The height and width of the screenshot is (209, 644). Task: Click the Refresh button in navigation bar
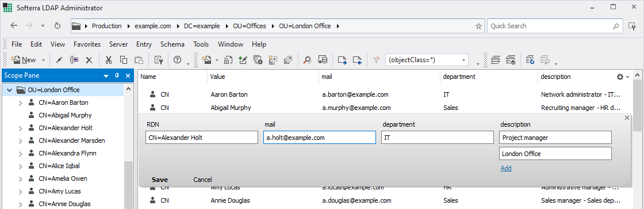[57, 25]
